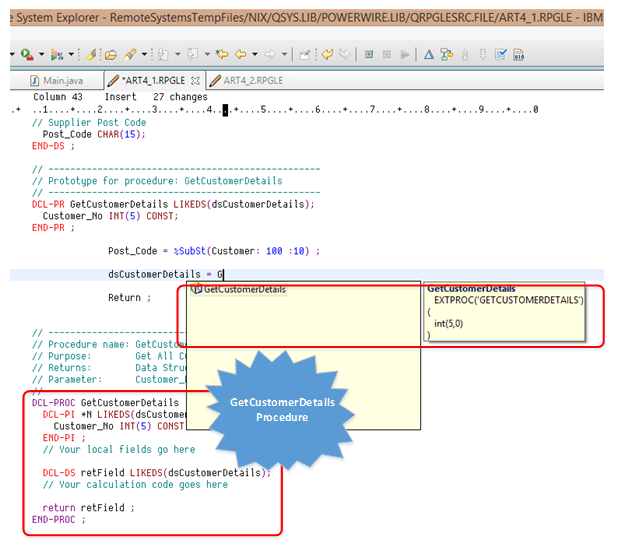Image resolution: width=619 pixels, height=545 pixels.
Task: Select GetCustomerDetails in the autocomplete list
Action: click(x=244, y=289)
